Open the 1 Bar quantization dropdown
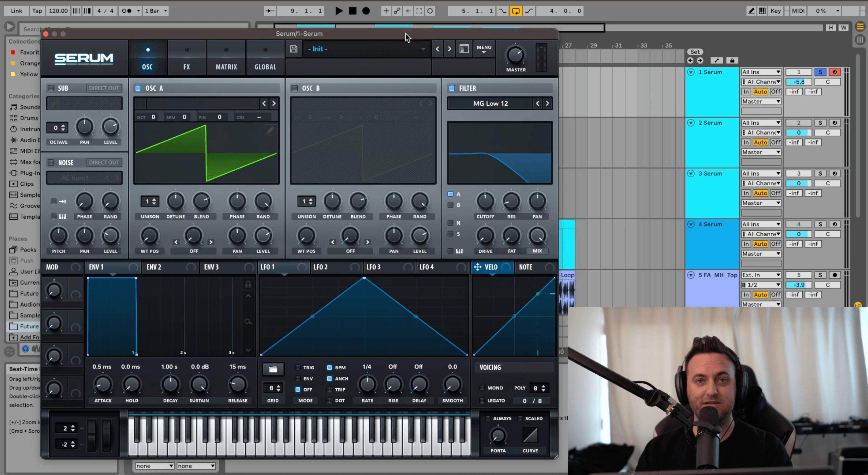 tap(156, 11)
